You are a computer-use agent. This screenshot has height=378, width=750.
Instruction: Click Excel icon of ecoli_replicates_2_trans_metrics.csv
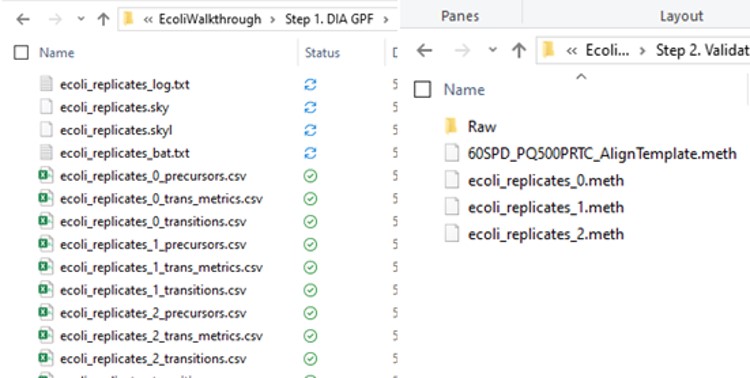(x=45, y=335)
